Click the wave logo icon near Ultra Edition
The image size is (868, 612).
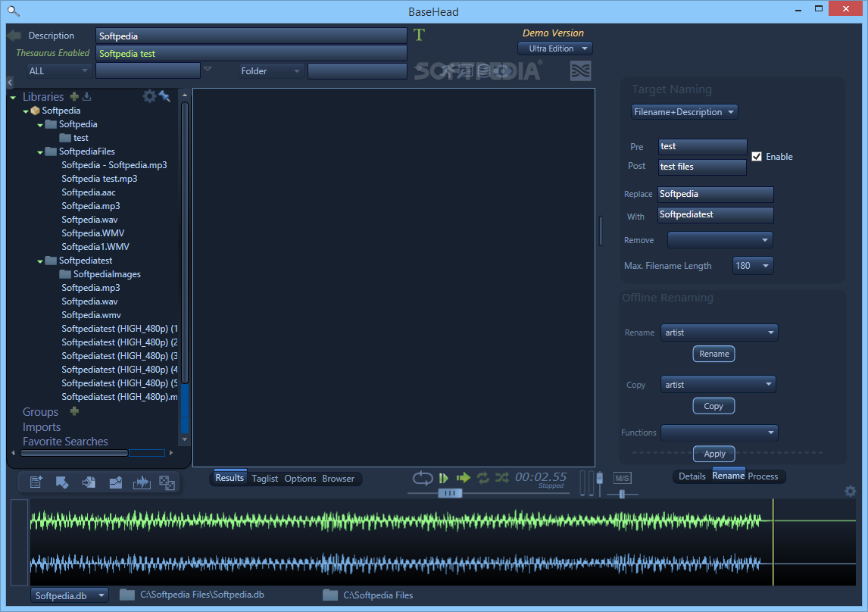581,71
